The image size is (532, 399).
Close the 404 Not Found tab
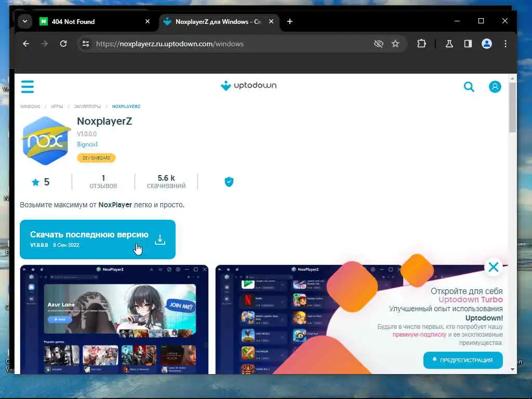coord(147,21)
